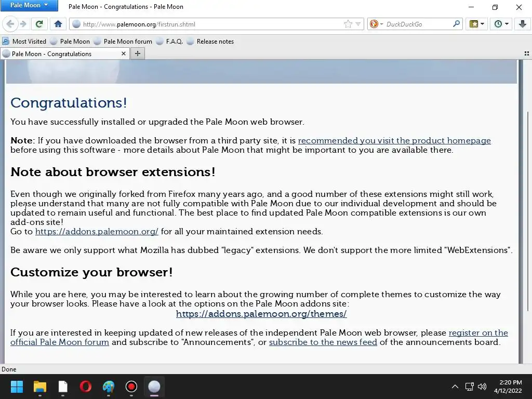Click the Congratulations! heading text
The height and width of the screenshot is (399, 532).
tap(69, 103)
